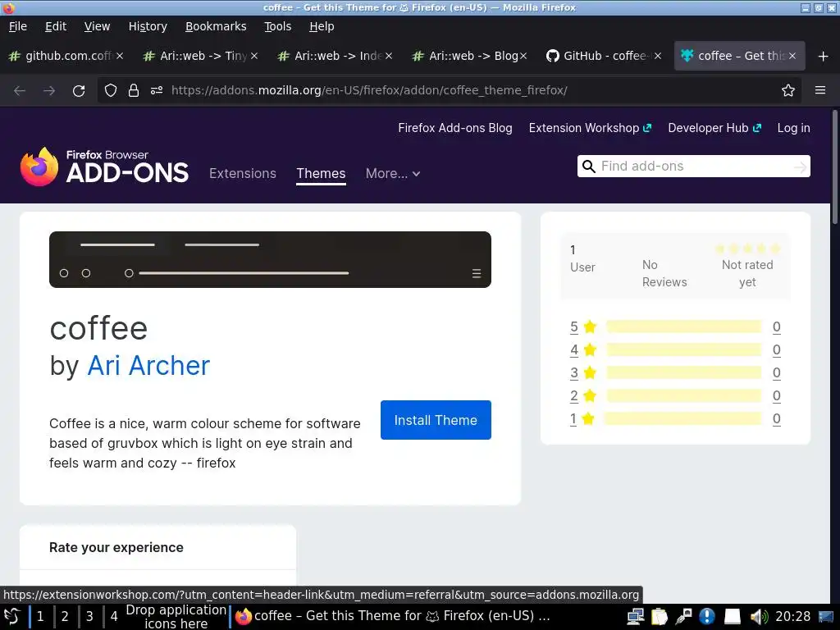Viewport: 840px width, 630px height.
Task: Click the No Reviews text
Action: click(x=664, y=274)
